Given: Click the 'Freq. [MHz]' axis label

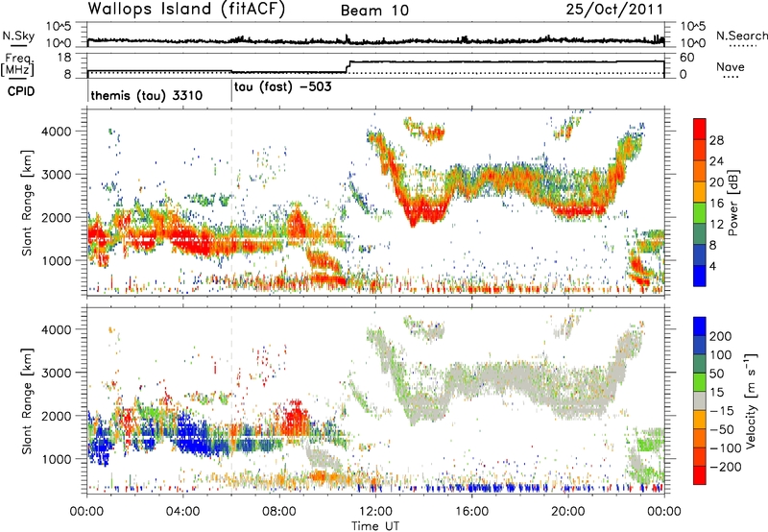Looking at the screenshot, I should [x=17, y=65].
